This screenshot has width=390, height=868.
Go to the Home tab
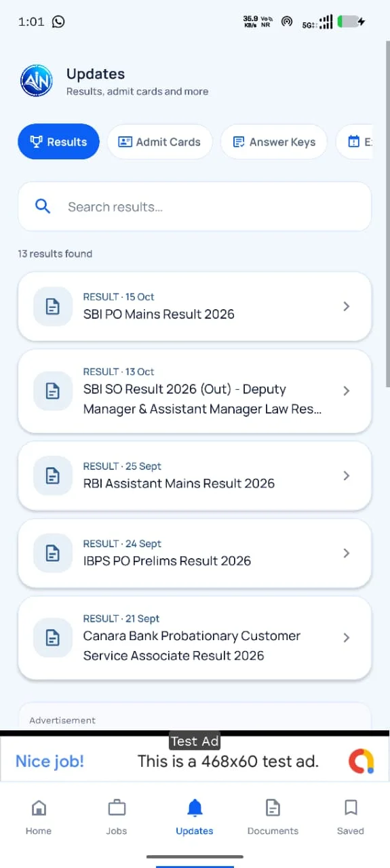point(39,816)
